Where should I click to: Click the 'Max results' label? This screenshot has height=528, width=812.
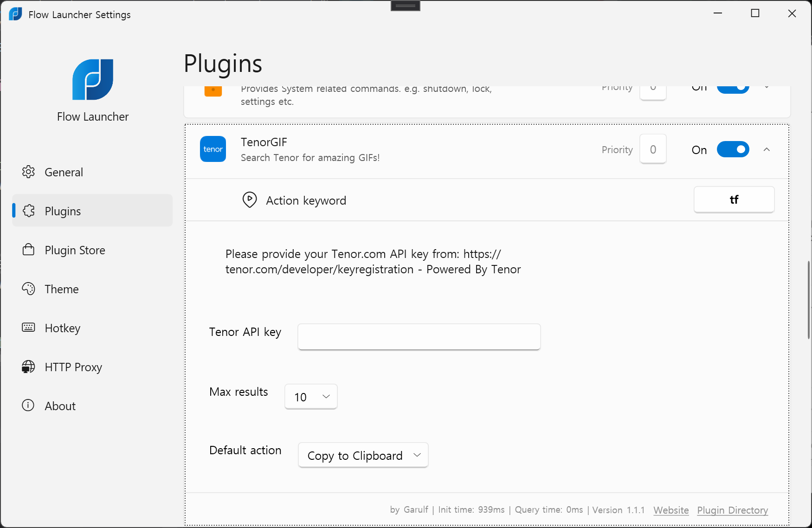tap(238, 392)
